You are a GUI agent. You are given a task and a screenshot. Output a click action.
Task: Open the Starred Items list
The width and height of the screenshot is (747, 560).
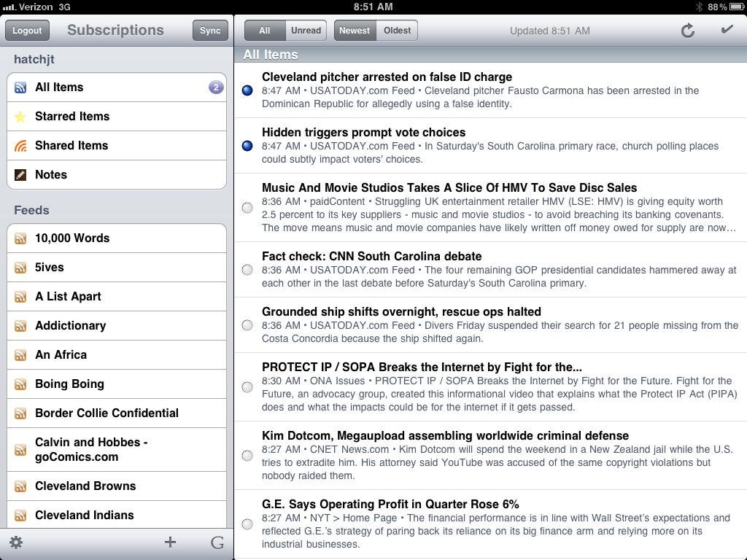coord(117,117)
